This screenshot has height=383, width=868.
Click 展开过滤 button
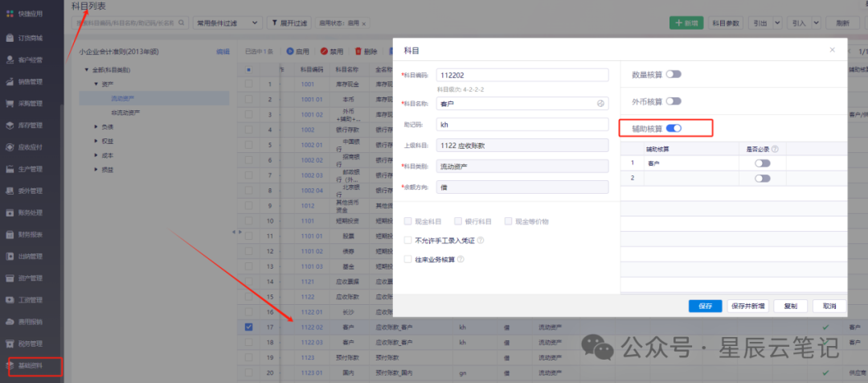pyautogui.click(x=289, y=23)
